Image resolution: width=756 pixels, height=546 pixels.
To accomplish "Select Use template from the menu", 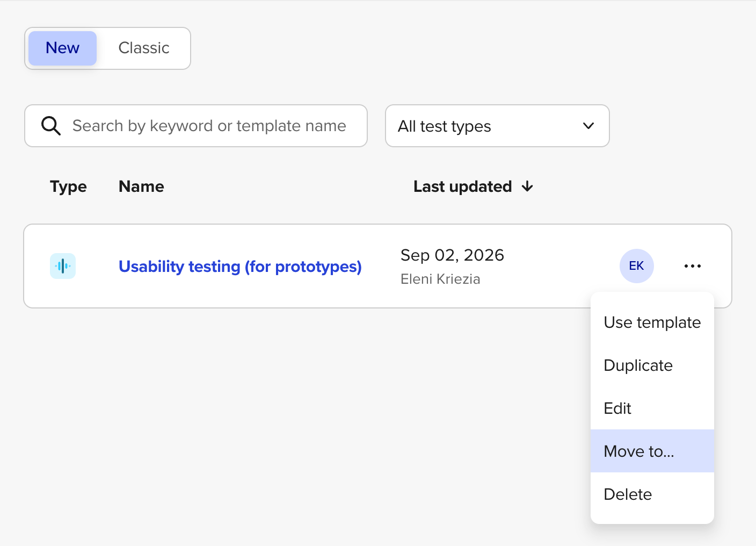I will 652,322.
